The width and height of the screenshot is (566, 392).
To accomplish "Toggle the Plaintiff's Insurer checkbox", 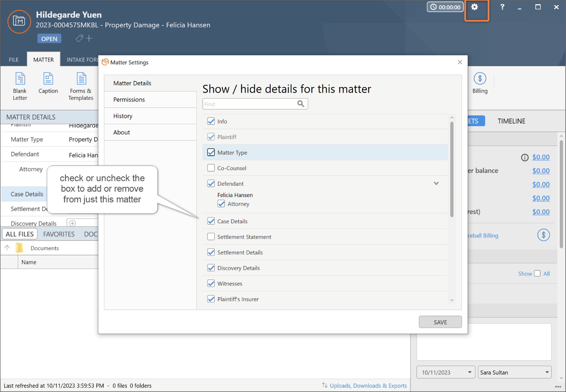I will (211, 299).
